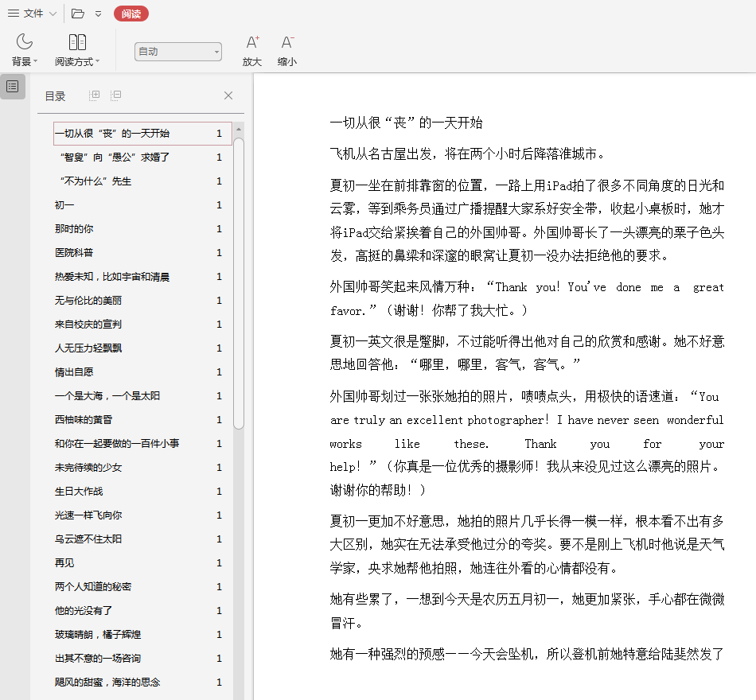Viewport: 756px width, 700px height.
Task: Collapse all table of contents entries
Action: point(116,95)
